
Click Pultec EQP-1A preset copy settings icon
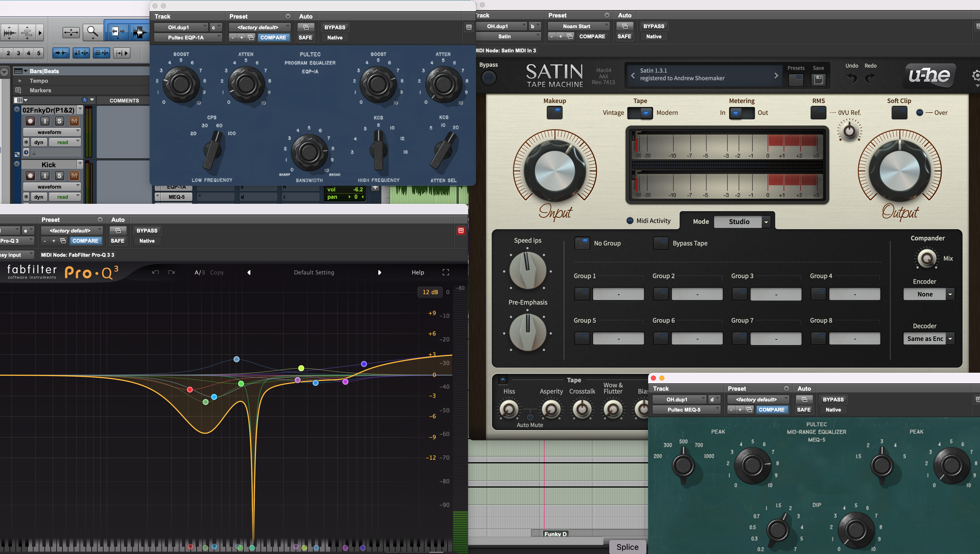[x=251, y=37]
